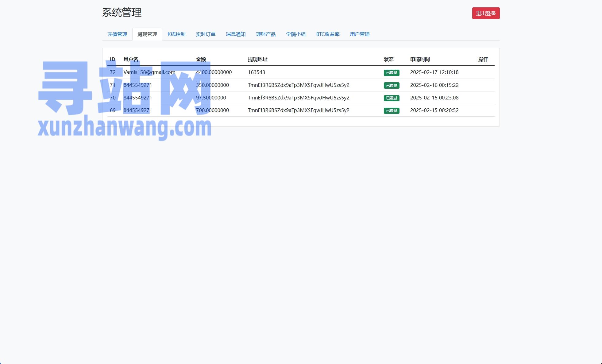Click amount 97.50000000

tap(211, 98)
